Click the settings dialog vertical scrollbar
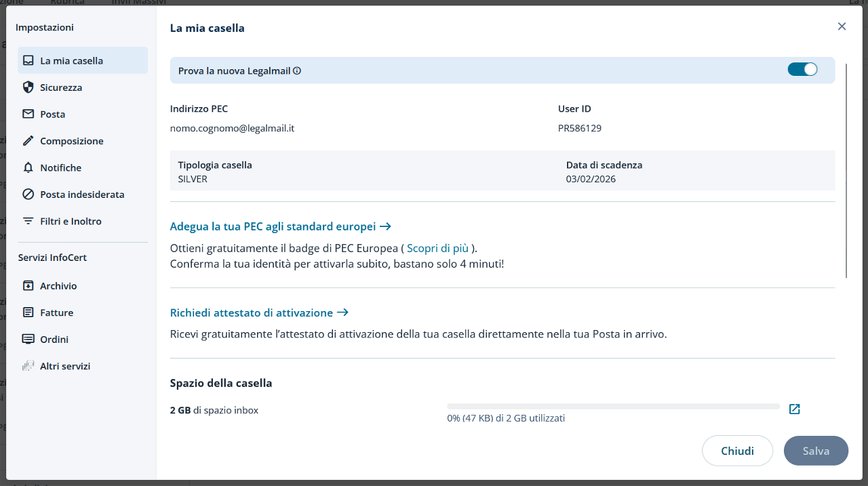Image resolution: width=868 pixels, height=486 pixels. pyautogui.click(x=846, y=169)
